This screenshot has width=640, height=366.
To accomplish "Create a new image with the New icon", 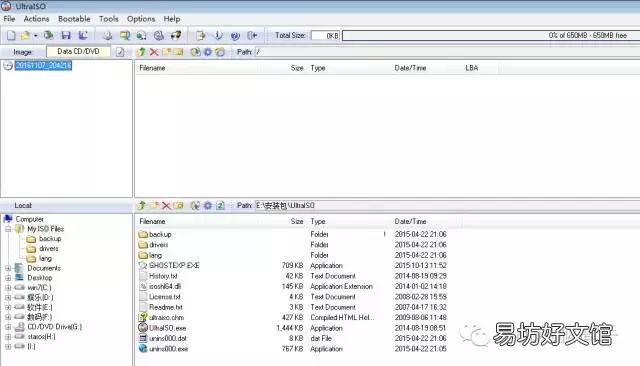I will click(11, 35).
